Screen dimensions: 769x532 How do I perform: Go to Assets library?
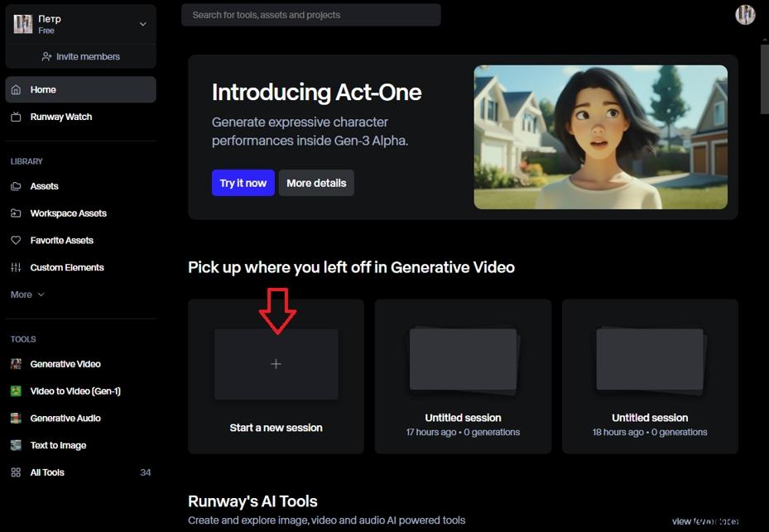81,186
